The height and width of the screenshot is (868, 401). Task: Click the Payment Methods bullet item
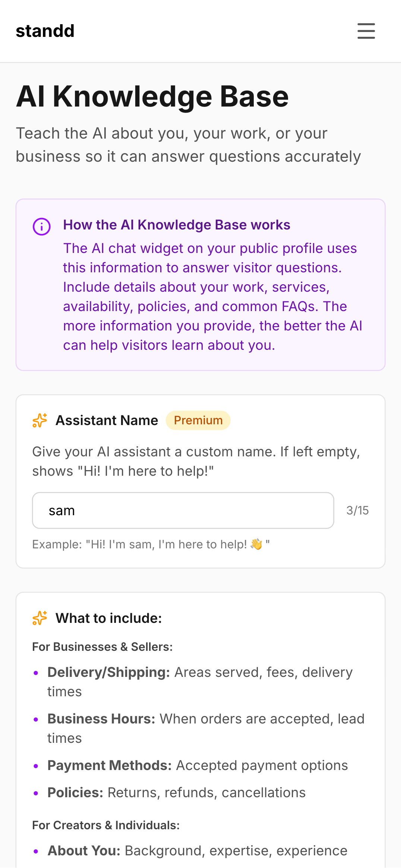pyautogui.click(x=197, y=765)
